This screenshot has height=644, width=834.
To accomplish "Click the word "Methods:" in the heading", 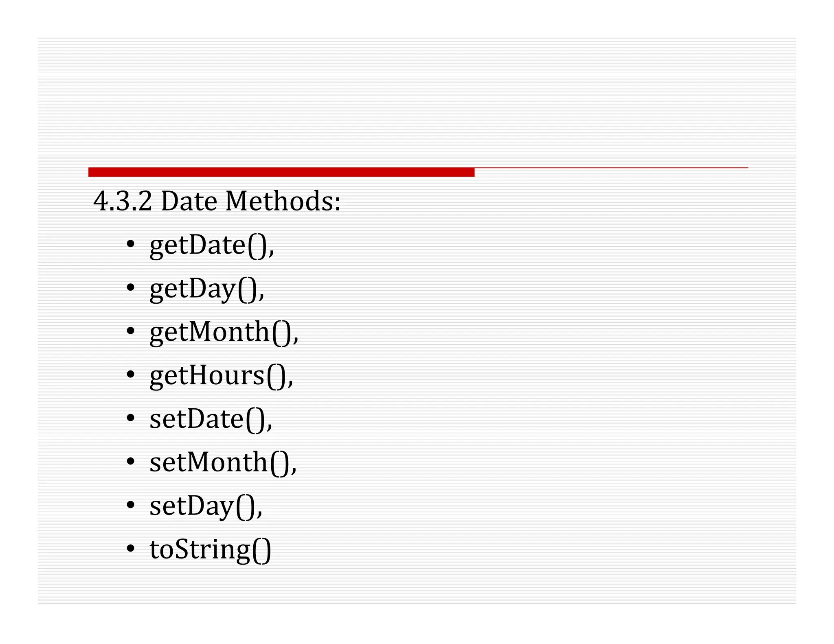I will point(283,201).
